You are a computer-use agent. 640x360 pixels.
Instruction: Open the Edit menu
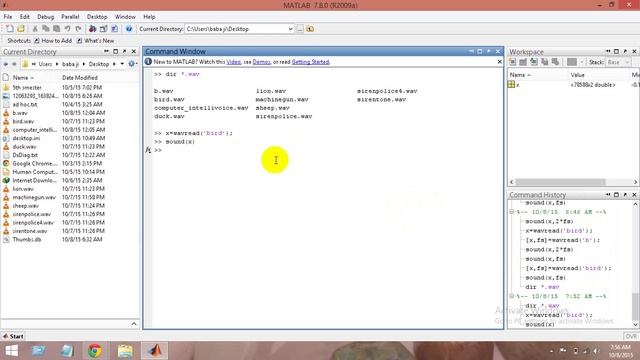(24, 17)
